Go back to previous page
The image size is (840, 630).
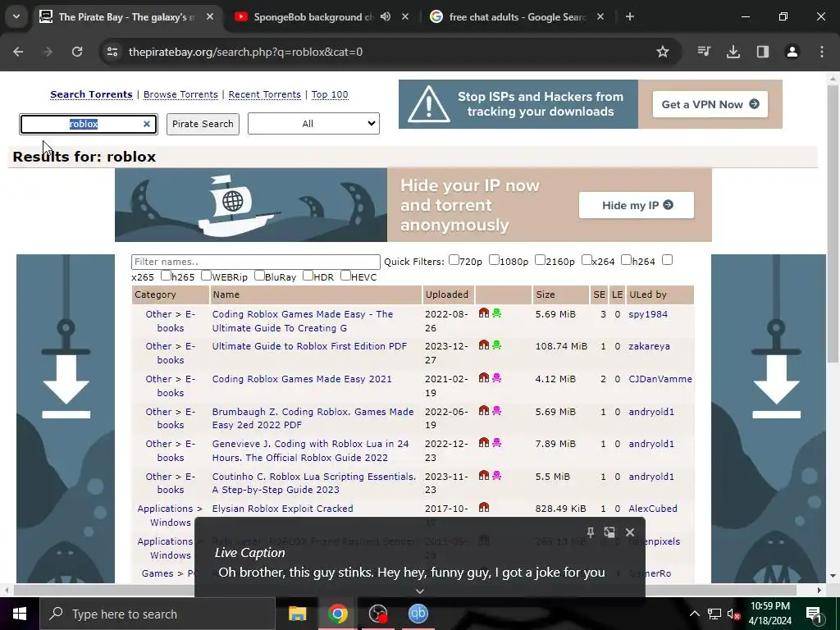click(18, 52)
